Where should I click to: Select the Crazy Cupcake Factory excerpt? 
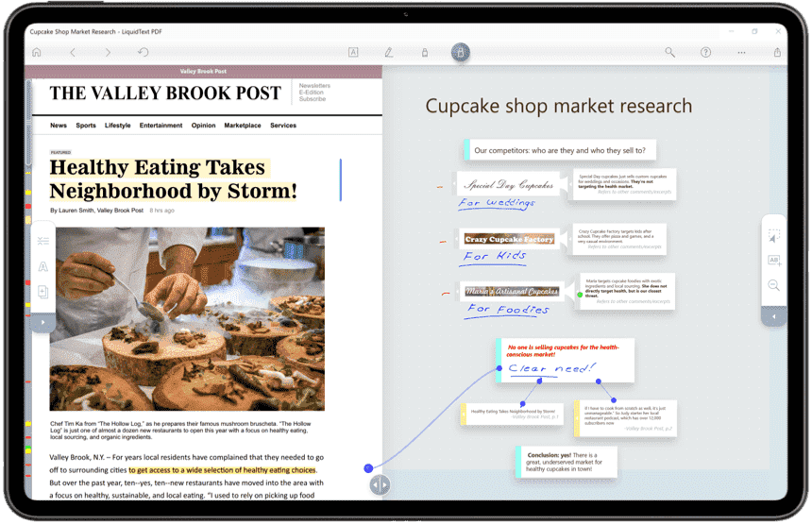pos(510,239)
